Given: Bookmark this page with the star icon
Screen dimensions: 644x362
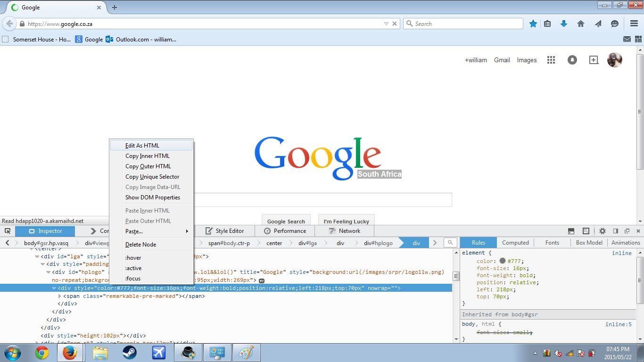Looking at the screenshot, I should tap(533, 23).
